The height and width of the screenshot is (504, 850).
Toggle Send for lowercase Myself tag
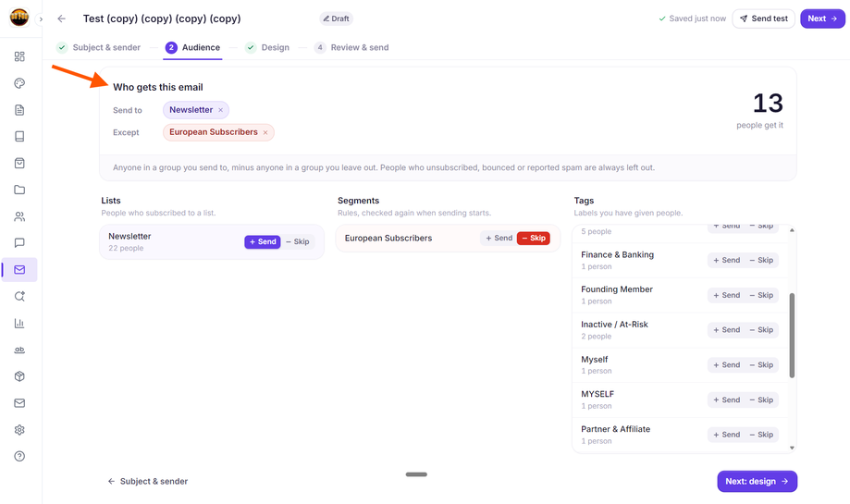click(x=726, y=365)
